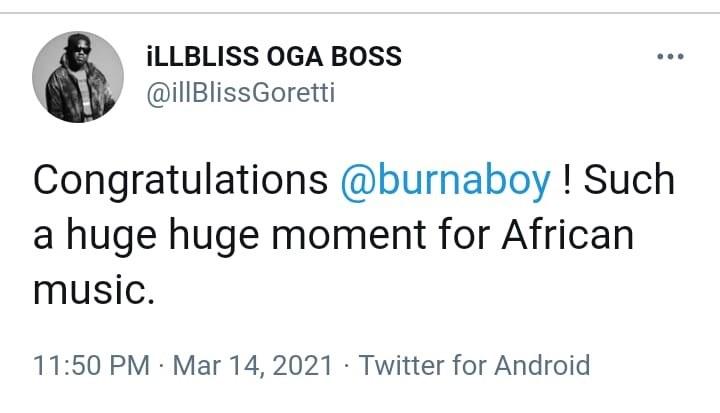
Task: Open the Twitter for Android source link
Action: 474,365
